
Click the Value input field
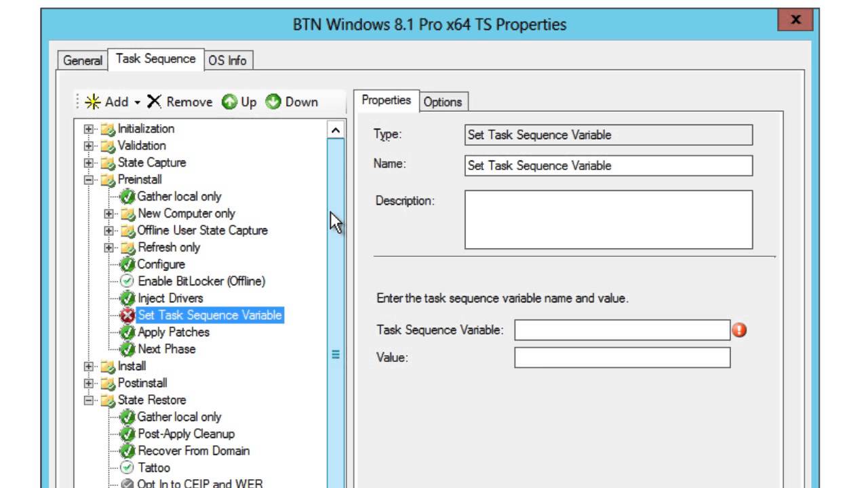pos(622,358)
